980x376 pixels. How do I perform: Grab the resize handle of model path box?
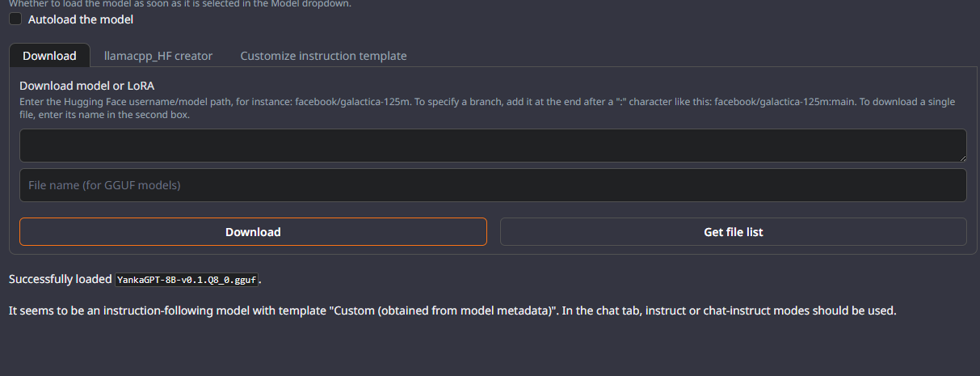(x=961, y=157)
